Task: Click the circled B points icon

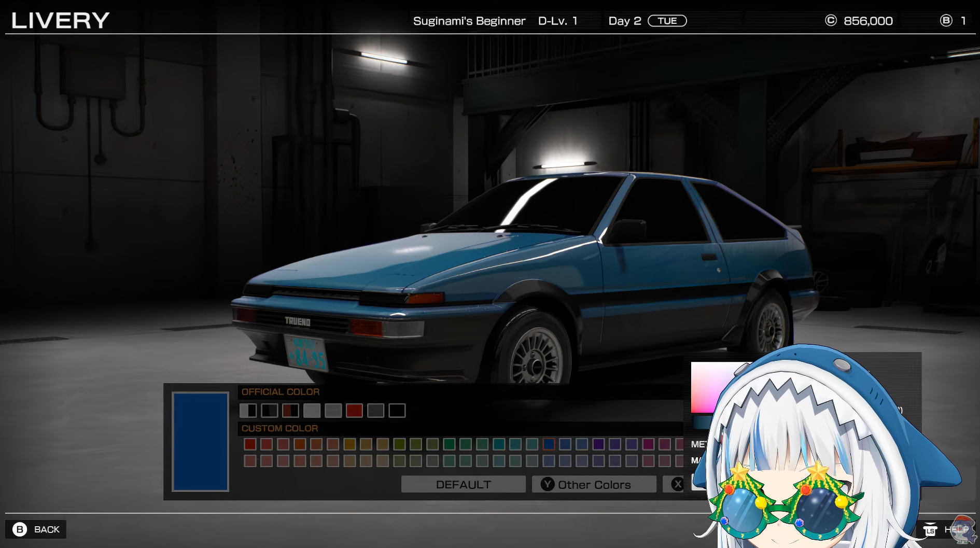Action: [x=946, y=20]
